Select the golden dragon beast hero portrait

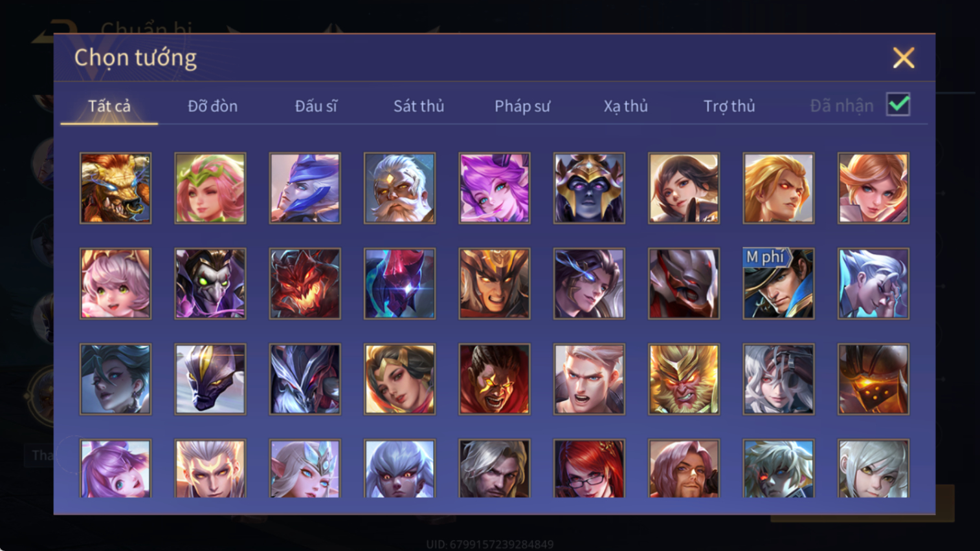tap(115, 188)
